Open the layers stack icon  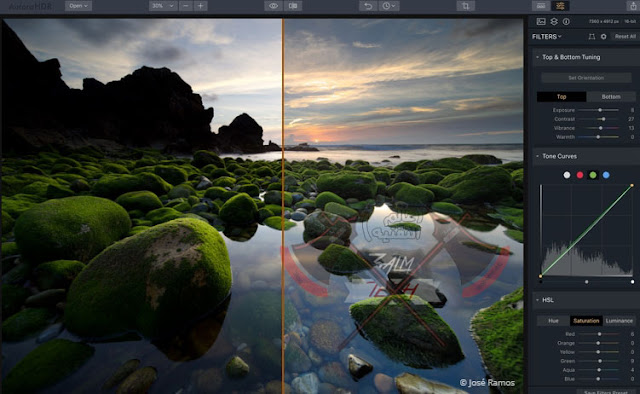click(x=554, y=21)
